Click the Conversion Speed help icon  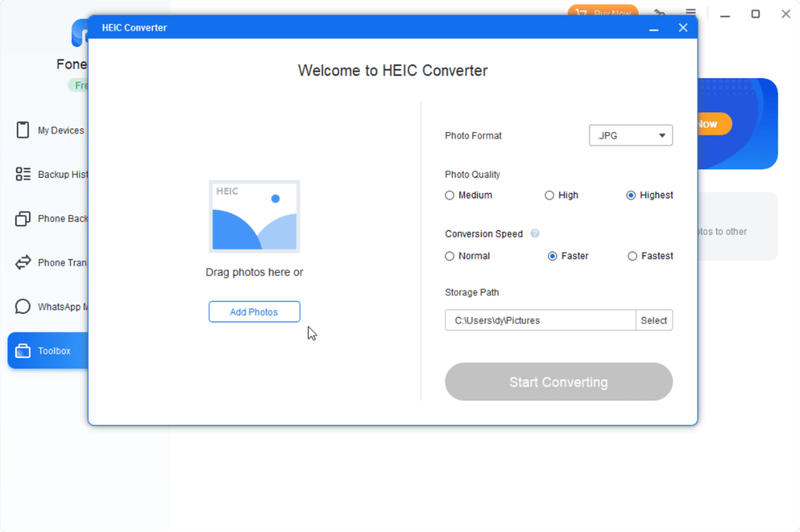(x=534, y=234)
